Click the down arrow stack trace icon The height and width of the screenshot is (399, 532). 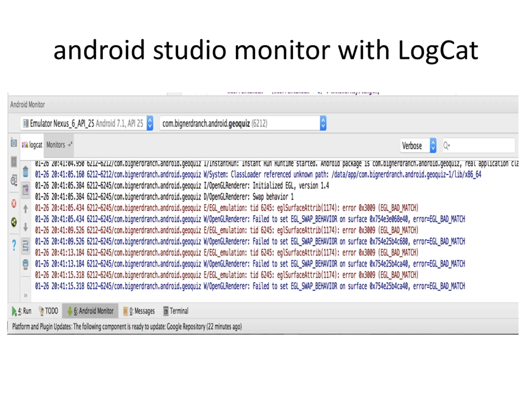(26, 227)
